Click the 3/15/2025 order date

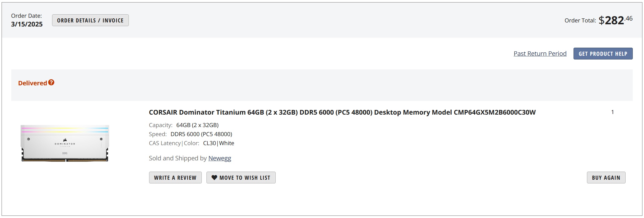pyautogui.click(x=27, y=24)
